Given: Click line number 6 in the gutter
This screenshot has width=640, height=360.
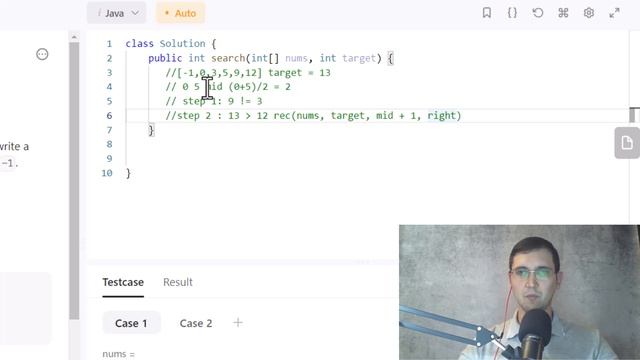Looking at the screenshot, I should click(109, 116).
